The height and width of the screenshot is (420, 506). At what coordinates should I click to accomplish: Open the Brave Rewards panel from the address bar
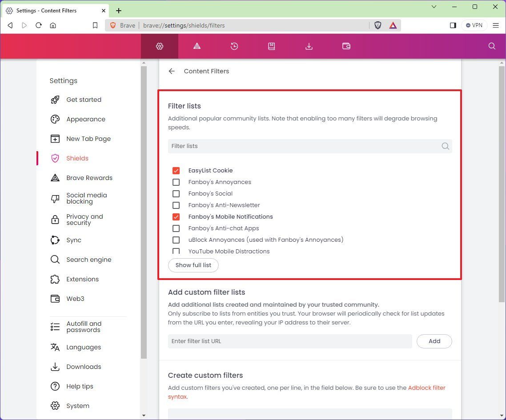click(393, 25)
